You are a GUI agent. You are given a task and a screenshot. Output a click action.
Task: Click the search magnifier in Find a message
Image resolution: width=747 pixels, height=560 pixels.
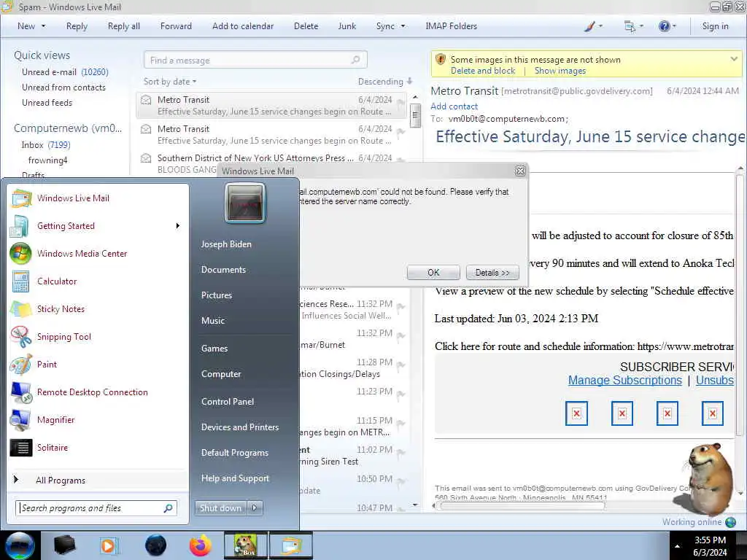coord(355,60)
